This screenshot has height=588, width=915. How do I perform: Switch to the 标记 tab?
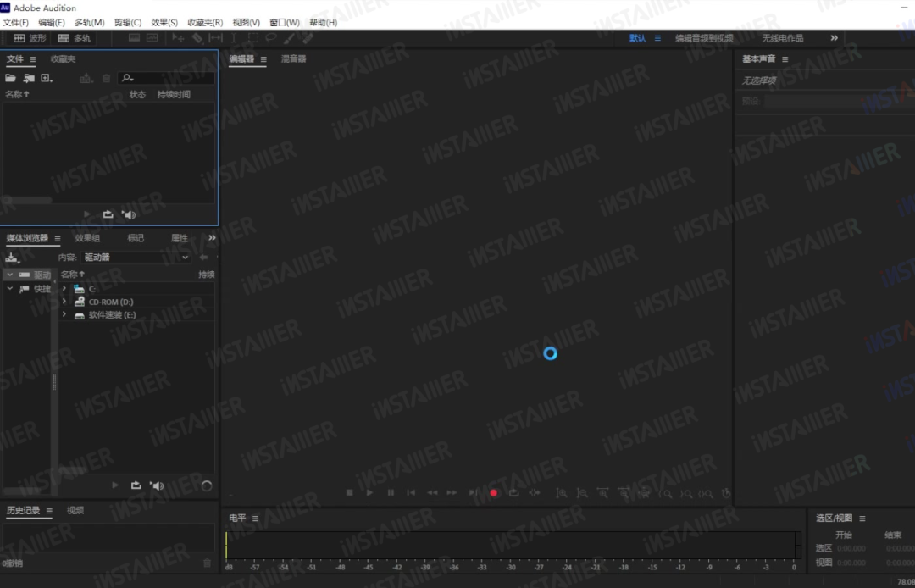136,238
